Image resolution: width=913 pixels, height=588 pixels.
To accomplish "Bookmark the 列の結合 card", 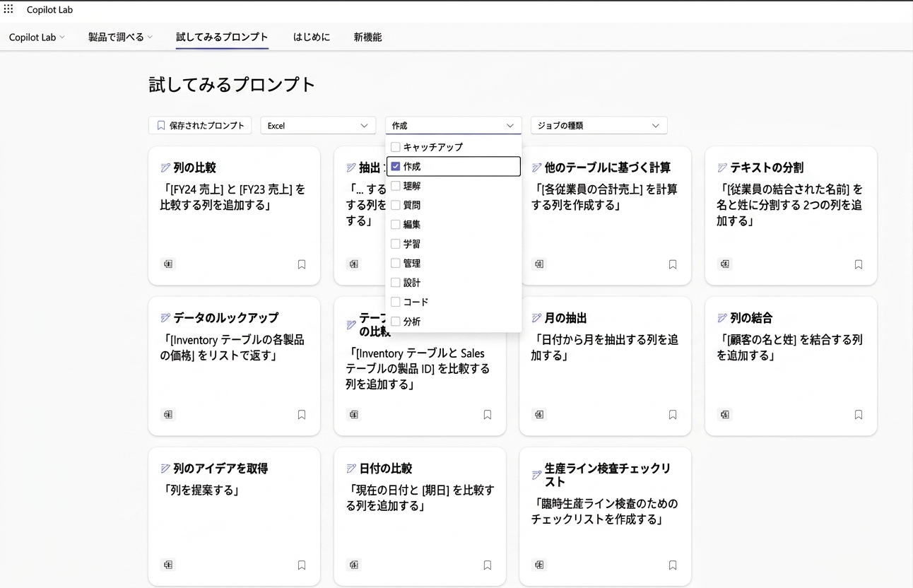I will point(859,415).
